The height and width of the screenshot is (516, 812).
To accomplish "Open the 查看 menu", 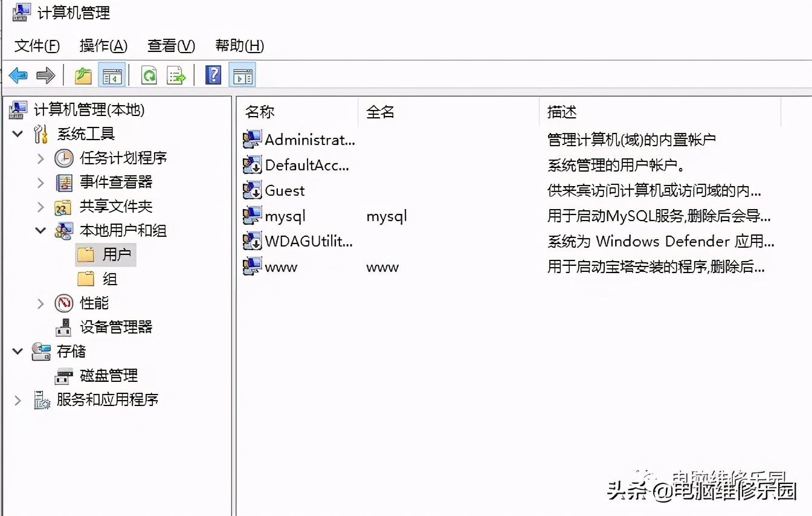I will [170, 45].
